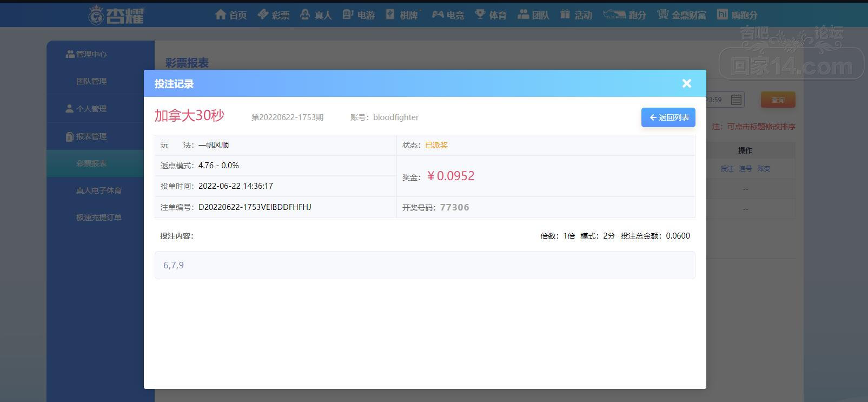Close the 投注记录 dialog with the X

687,83
